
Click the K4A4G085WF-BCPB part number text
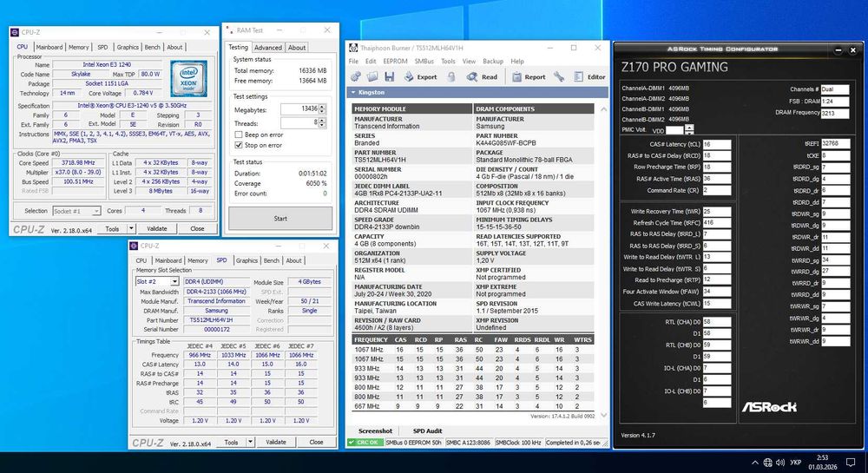[506, 142]
